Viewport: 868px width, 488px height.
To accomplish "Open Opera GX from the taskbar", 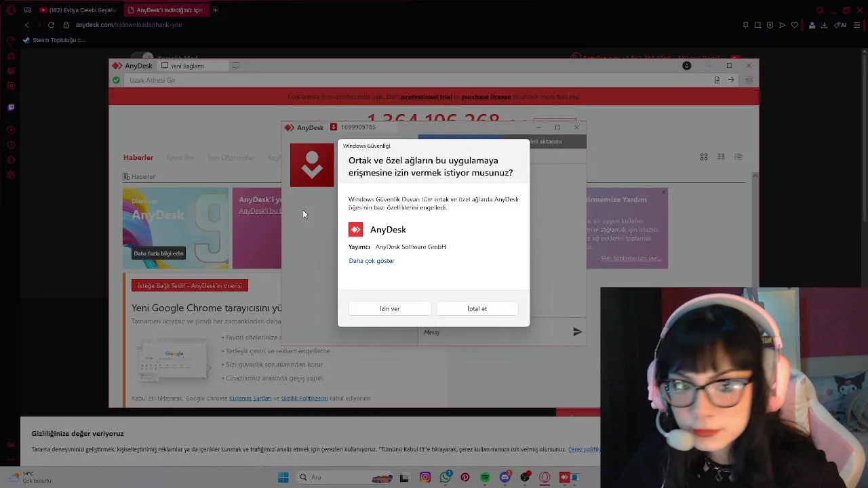I will pos(545,477).
